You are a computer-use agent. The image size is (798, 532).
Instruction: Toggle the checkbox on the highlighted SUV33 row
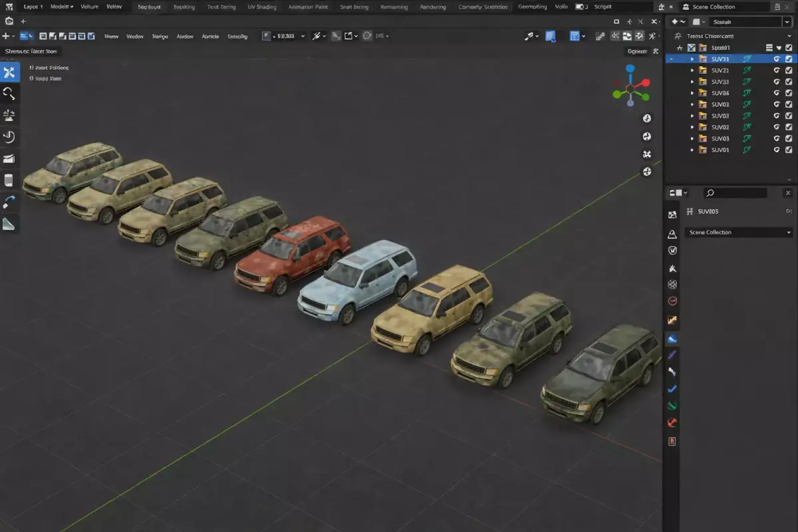click(789, 59)
